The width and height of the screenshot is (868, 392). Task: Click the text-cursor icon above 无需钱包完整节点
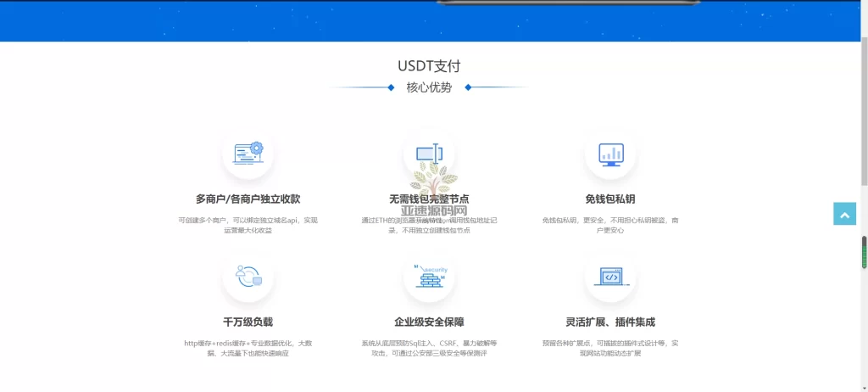pos(430,153)
